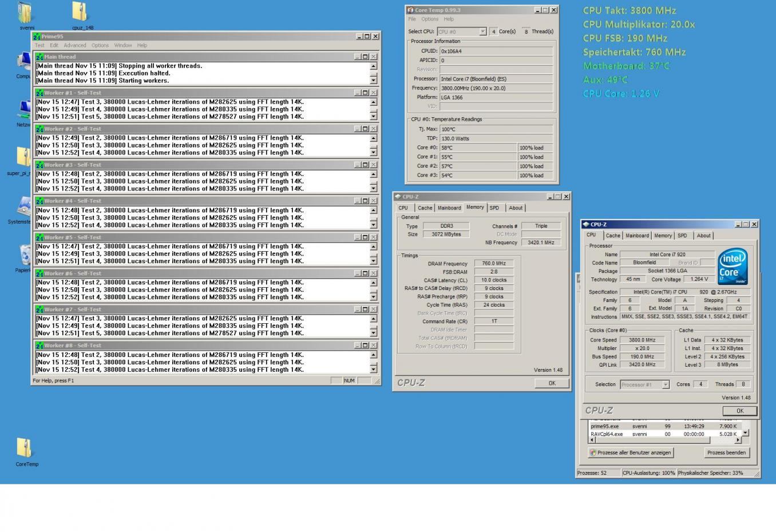Click the Worker #5 Self-Test window icon
The image size is (776, 532).
coord(39,237)
